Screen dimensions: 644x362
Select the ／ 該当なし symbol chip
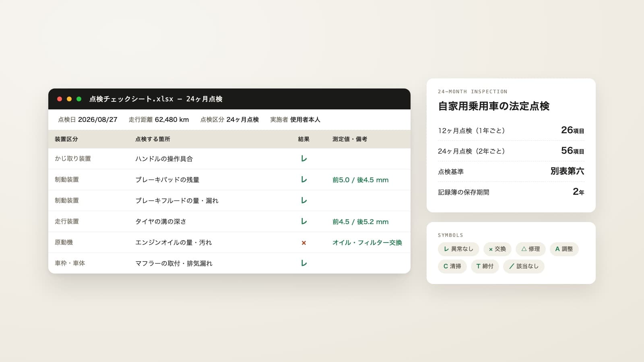click(524, 266)
